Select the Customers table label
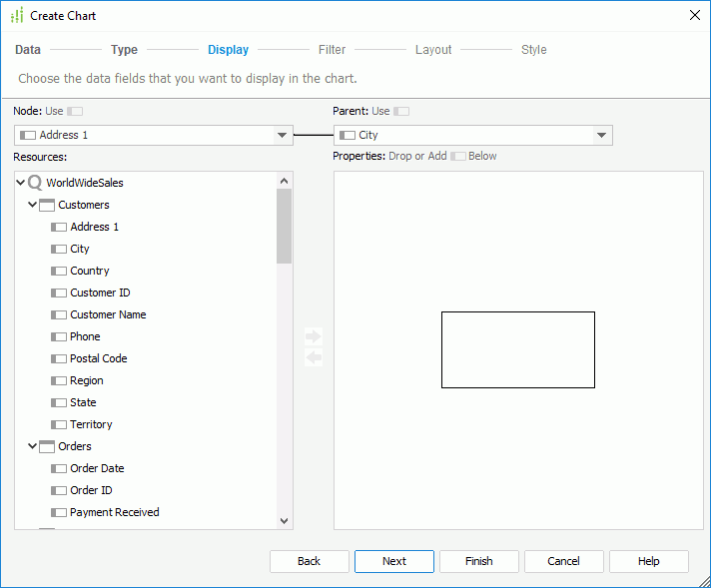This screenshot has height=588, width=711. coord(84,205)
